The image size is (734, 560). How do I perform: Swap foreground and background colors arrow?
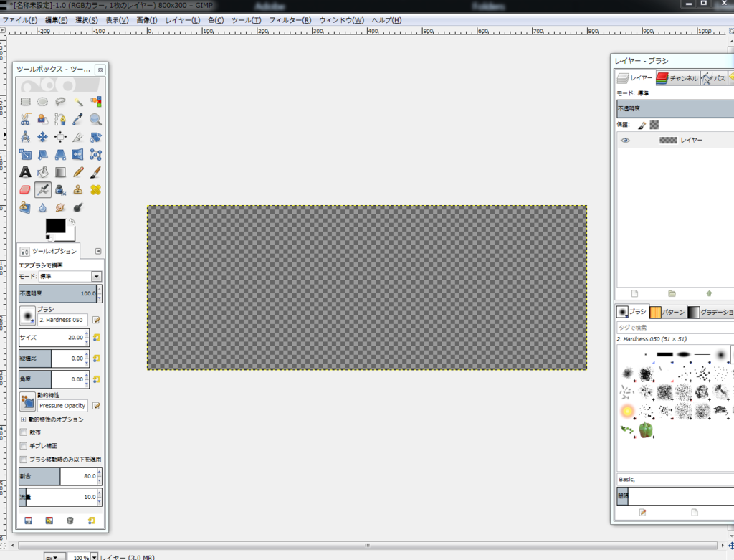pos(72,222)
